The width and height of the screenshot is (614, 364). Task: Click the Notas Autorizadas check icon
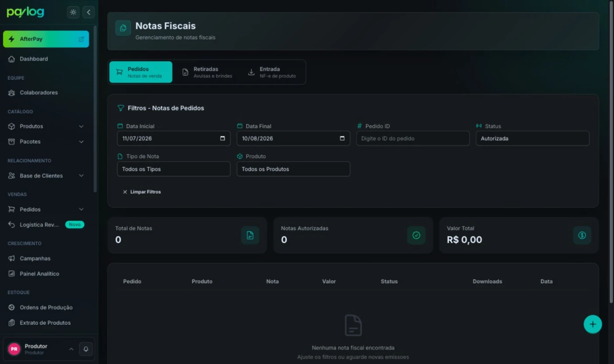(416, 235)
